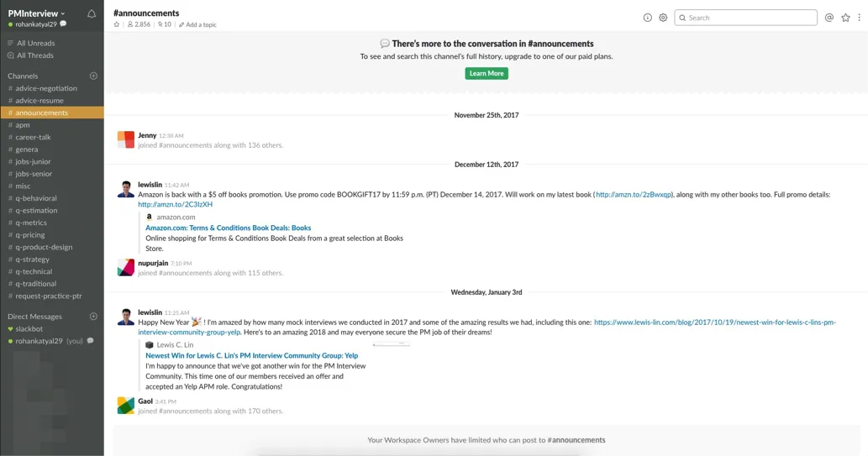View the channel member count
This screenshot has height=456, width=868.
click(x=139, y=24)
